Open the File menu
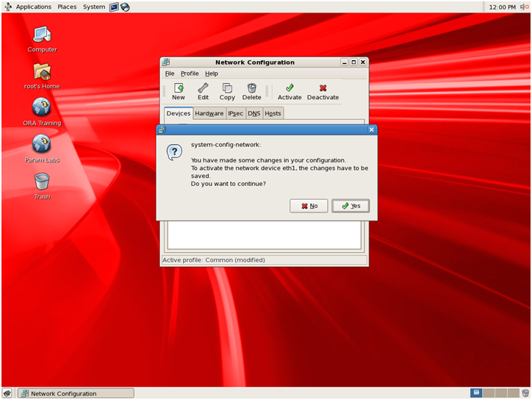The image size is (532, 400). click(x=170, y=74)
